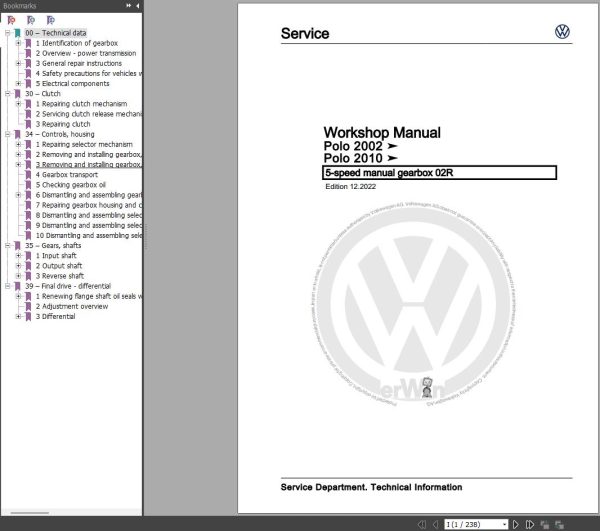
Task: Click bookmark icon beside 2 Overview - power transmission
Action: click(28, 53)
